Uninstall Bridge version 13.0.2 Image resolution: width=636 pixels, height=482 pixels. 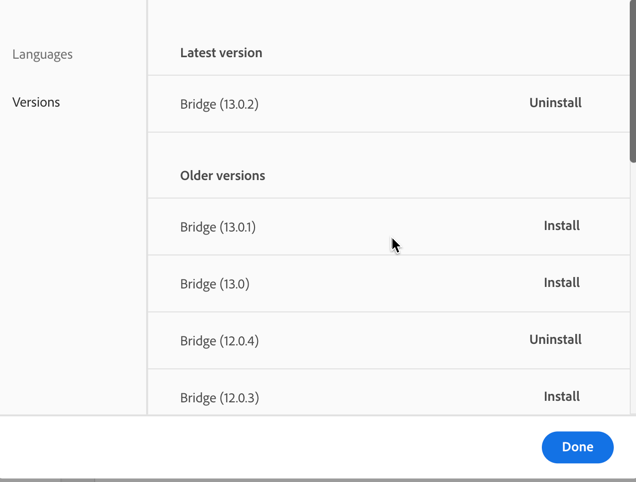[x=555, y=103]
